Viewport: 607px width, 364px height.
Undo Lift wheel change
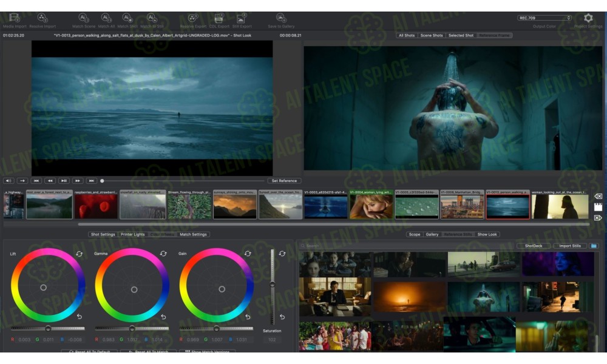click(80, 317)
